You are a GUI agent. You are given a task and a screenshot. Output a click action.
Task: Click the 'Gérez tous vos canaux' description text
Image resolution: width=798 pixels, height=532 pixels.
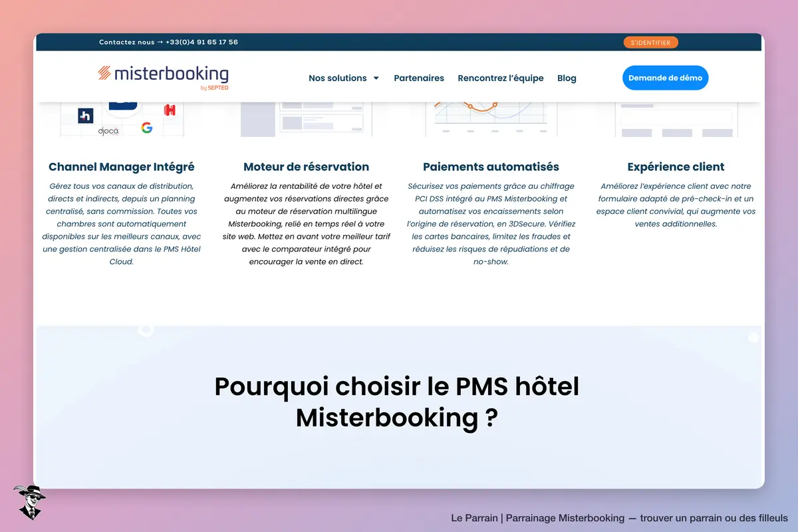122,223
